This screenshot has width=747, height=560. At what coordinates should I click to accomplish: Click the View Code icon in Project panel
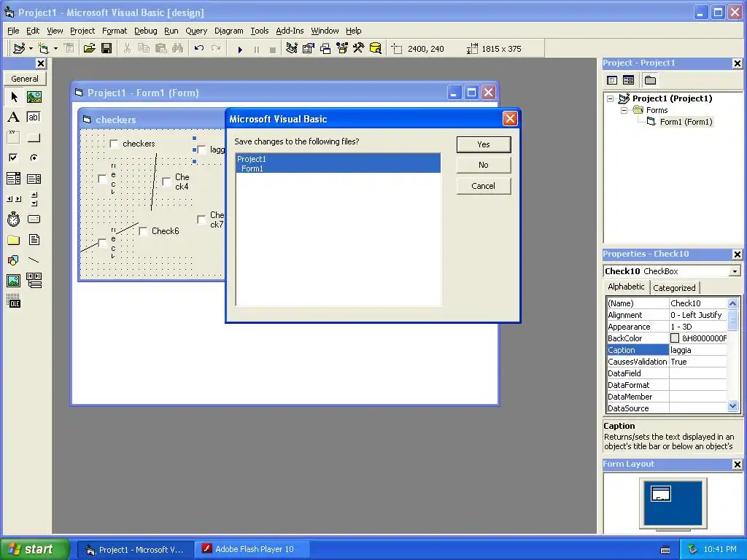pyautogui.click(x=612, y=80)
